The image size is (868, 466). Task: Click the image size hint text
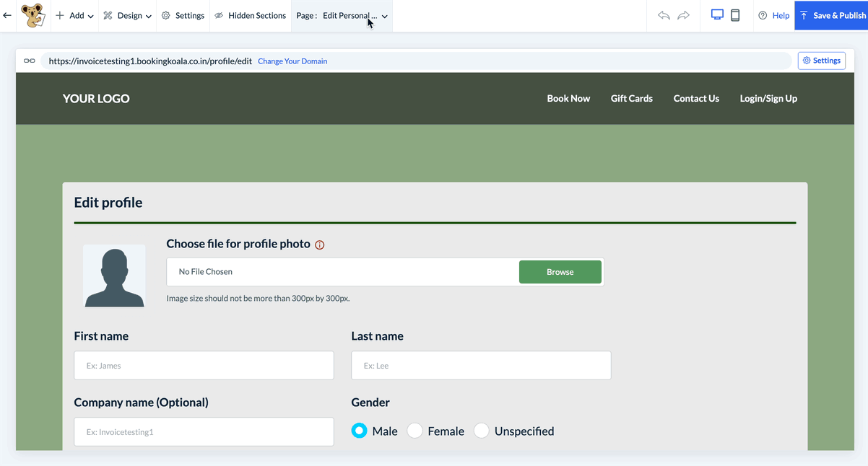[x=259, y=298]
